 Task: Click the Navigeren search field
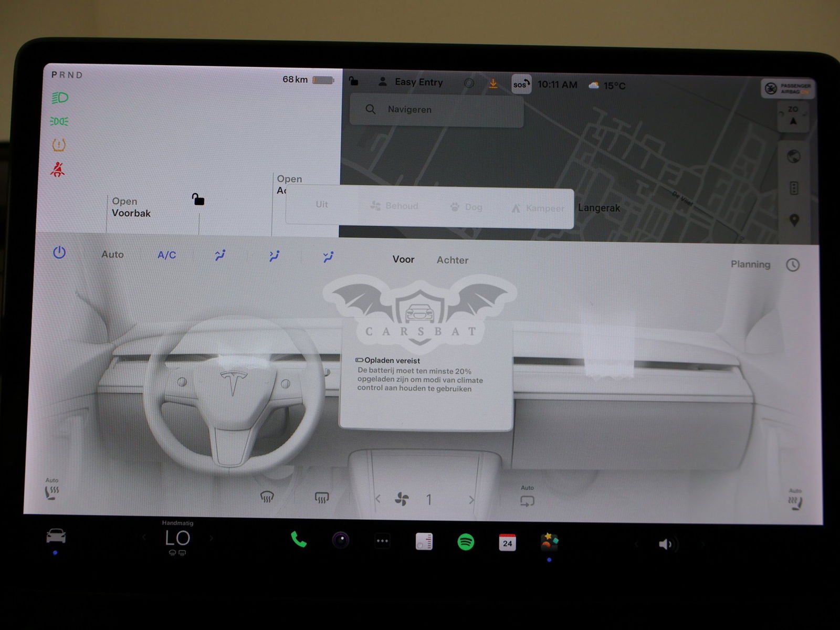coord(436,110)
